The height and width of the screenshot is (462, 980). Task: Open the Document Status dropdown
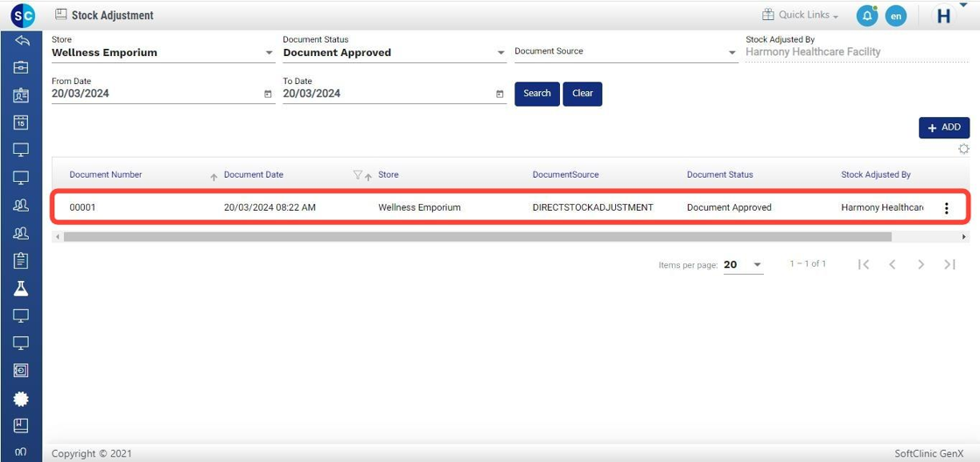click(x=500, y=53)
